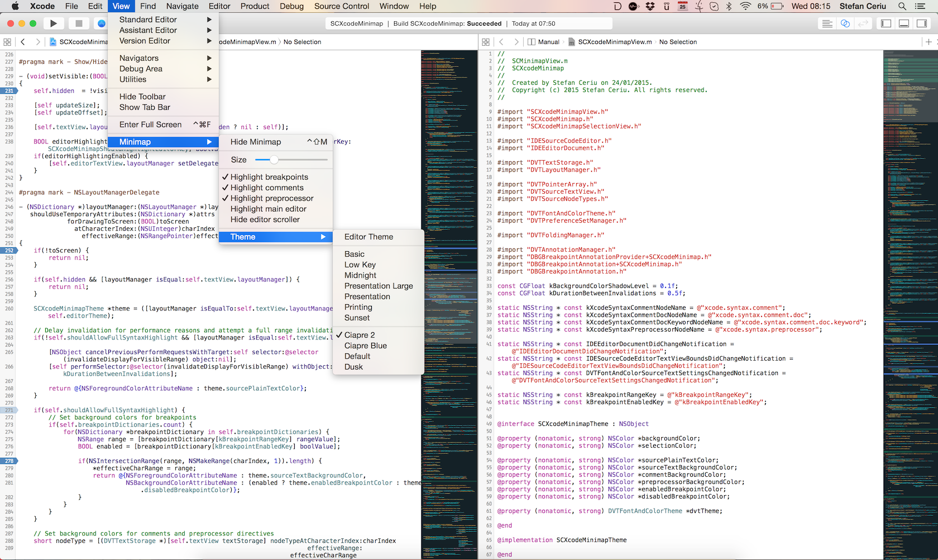938x560 pixels.
Task: Choose the Midnight theme
Action: pyautogui.click(x=360, y=275)
